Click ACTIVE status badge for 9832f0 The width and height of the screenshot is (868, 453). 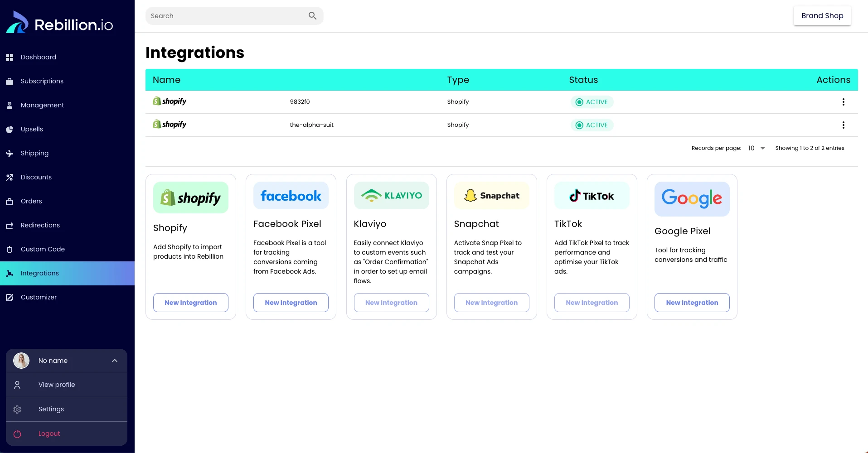[592, 102]
